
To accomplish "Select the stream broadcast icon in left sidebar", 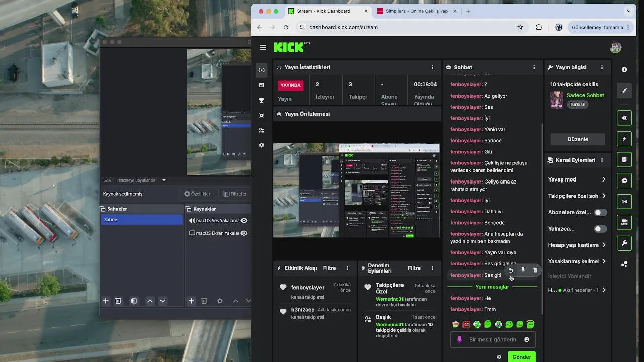I will (261, 70).
